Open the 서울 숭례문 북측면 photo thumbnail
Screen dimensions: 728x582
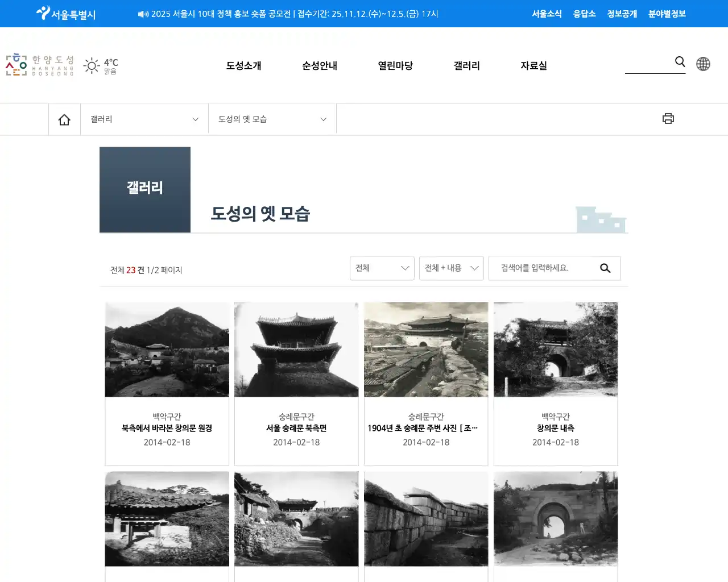click(296, 350)
